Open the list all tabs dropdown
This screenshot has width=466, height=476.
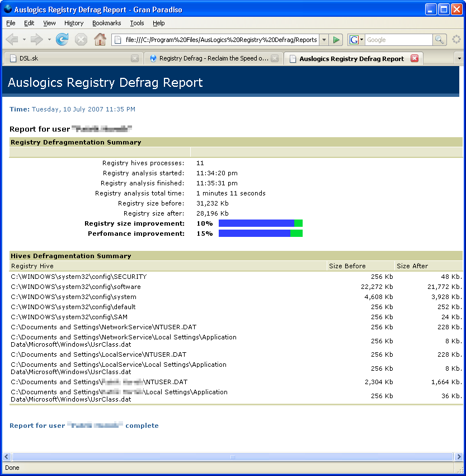click(x=459, y=58)
